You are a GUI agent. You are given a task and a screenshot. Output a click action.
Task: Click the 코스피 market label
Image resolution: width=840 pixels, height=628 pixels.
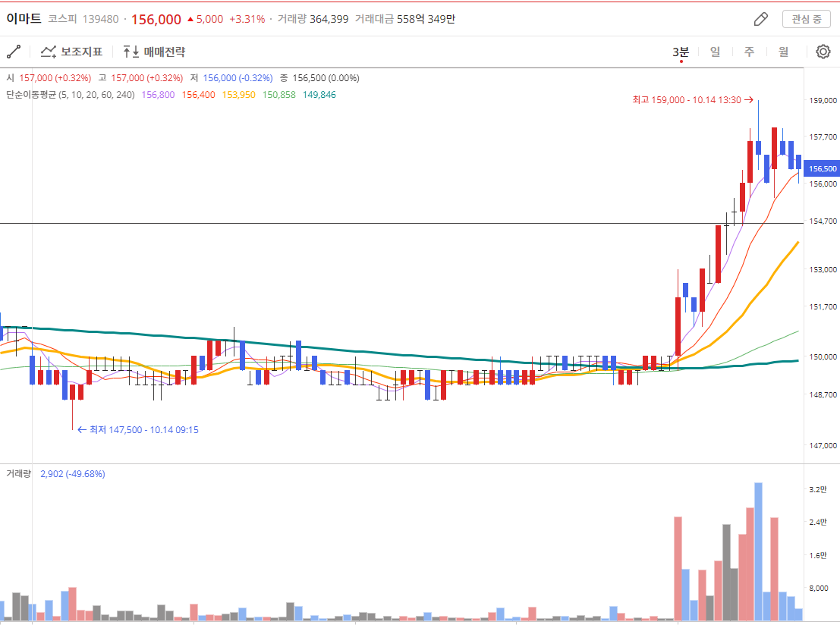click(63, 19)
